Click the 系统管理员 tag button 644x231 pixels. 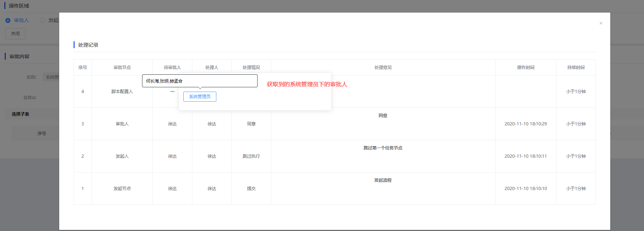click(199, 97)
